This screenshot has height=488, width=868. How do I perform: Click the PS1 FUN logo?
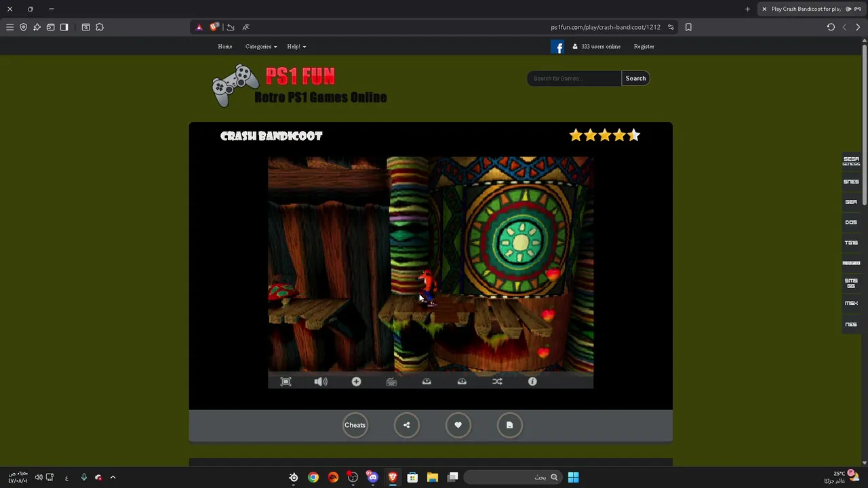tap(299, 86)
